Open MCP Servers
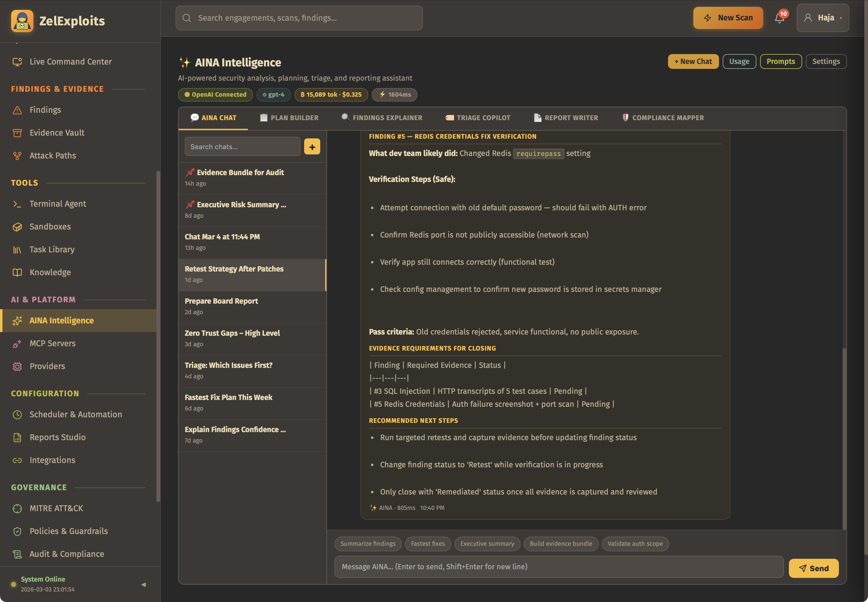The height and width of the screenshot is (602, 868). click(53, 343)
